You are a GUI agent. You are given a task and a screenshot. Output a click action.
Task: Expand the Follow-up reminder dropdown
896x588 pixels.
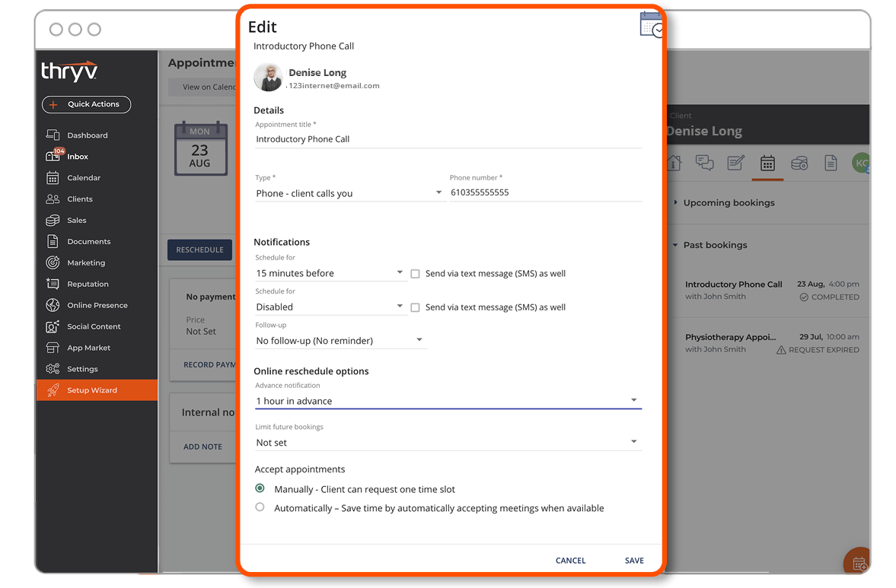[x=340, y=340]
